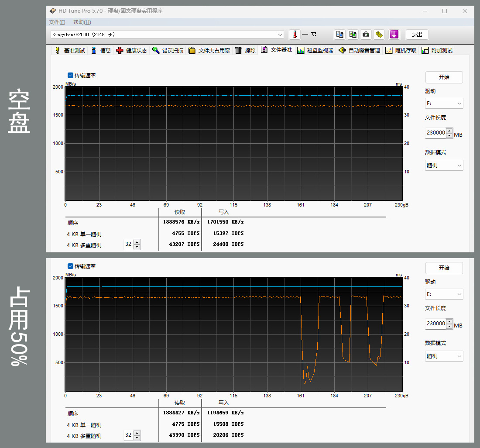Click the lower 文件长度 230000 input field
Screen dimensions: 480x448
[x=435, y=324]
